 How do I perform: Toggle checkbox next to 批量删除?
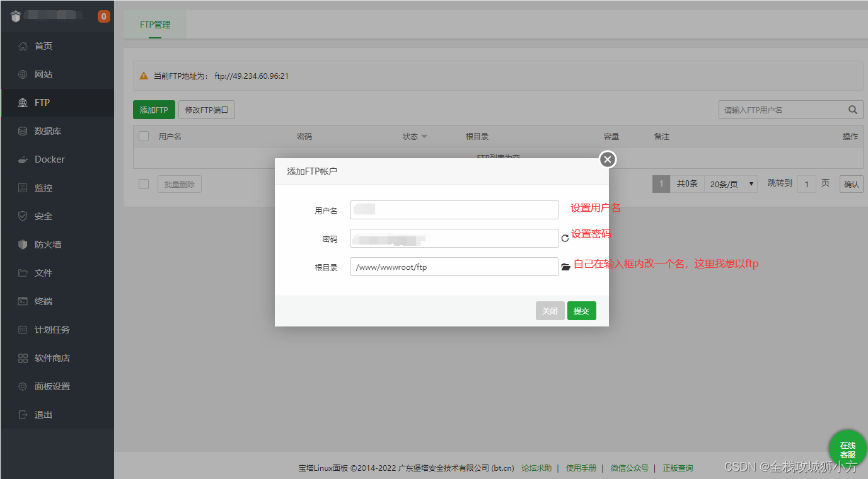click(x=144, y=184)
